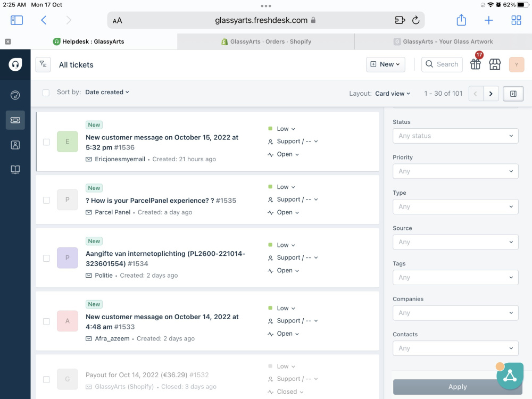This screenshot has height=399, width=532.
Task: Open the Priority filter dropdown
Action: pyautogui.click(x=455, y=171)
